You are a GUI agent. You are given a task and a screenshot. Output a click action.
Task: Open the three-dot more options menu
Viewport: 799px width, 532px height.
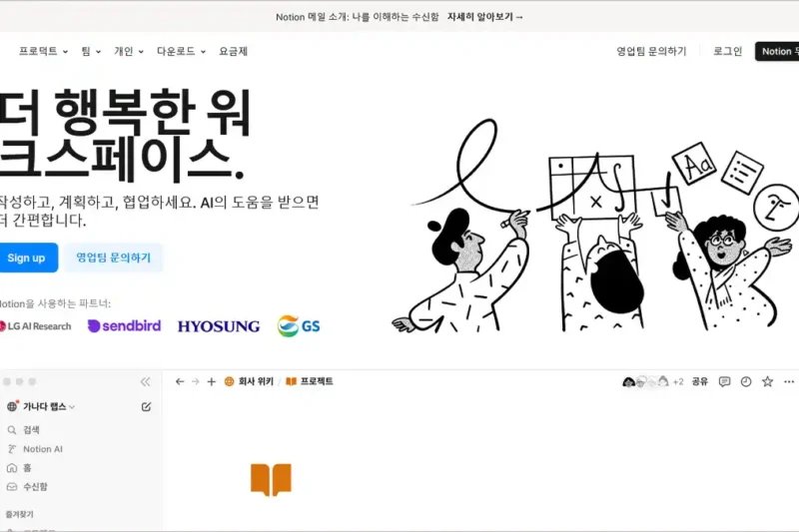point(789,381)
